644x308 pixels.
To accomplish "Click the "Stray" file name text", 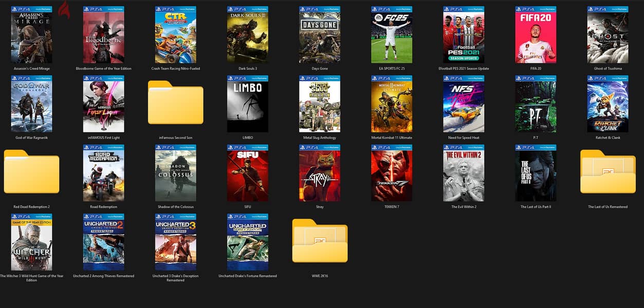I will click(320, 207).
